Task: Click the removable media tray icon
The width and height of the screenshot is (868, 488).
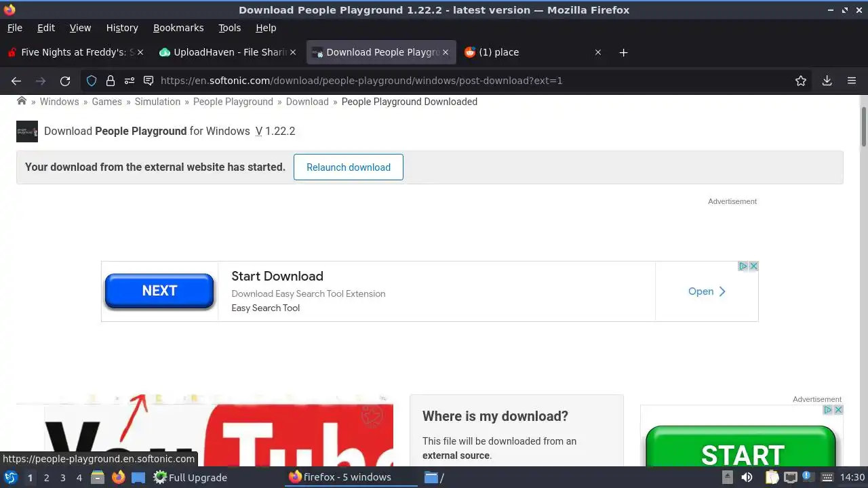Action: (x=728, y=477)
